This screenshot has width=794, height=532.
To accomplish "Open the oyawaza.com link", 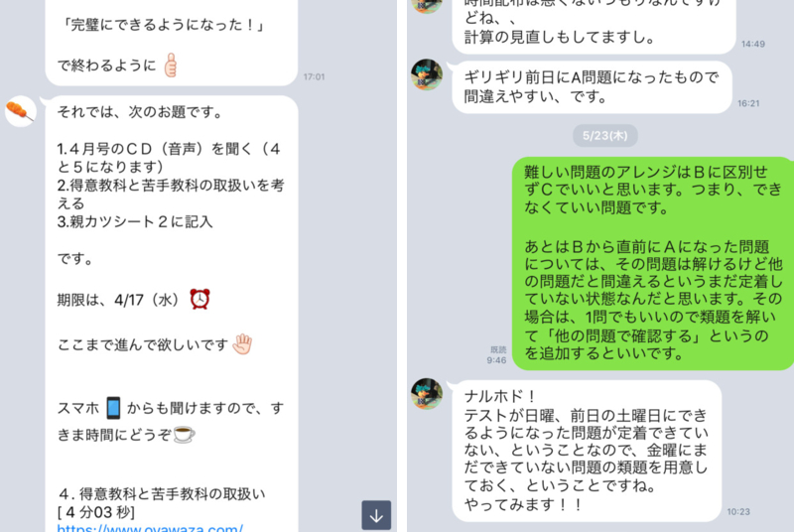I will 150,528.
